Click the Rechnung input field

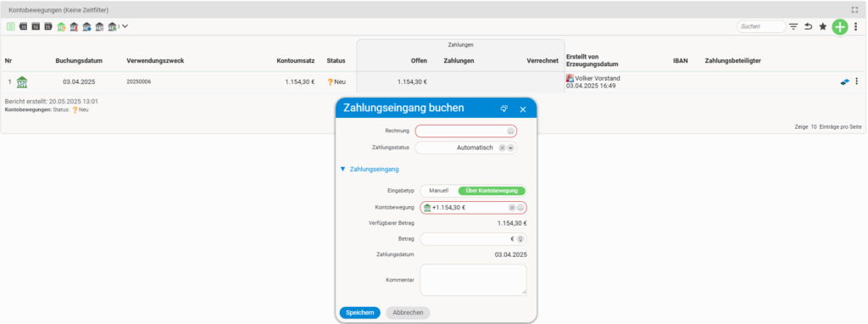(466, 131)
